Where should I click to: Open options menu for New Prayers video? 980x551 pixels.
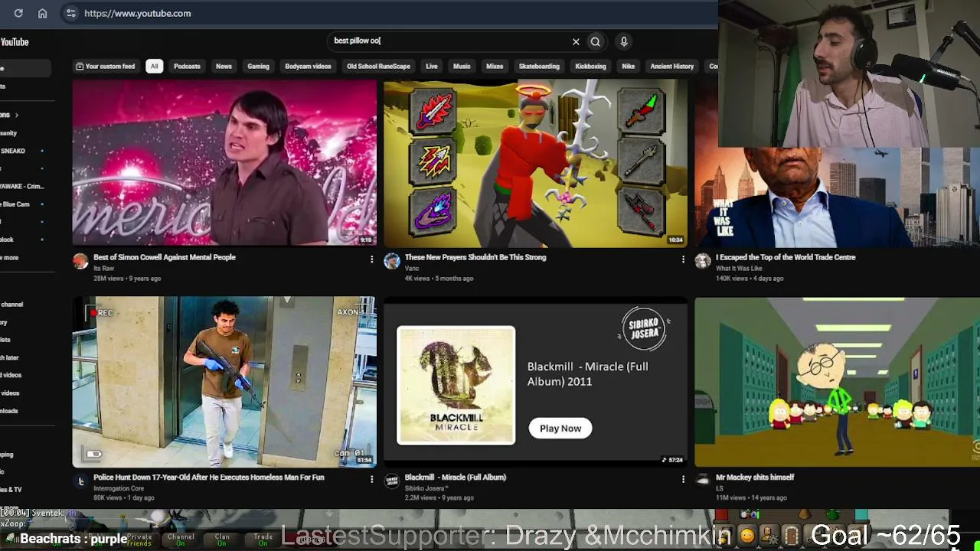(683, 259)
